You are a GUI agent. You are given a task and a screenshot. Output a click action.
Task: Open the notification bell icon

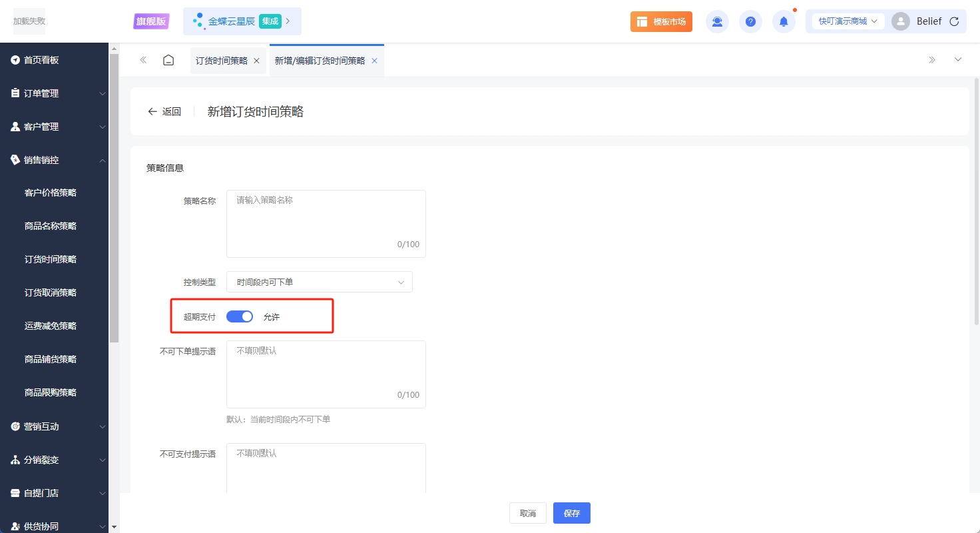(784, 21)
